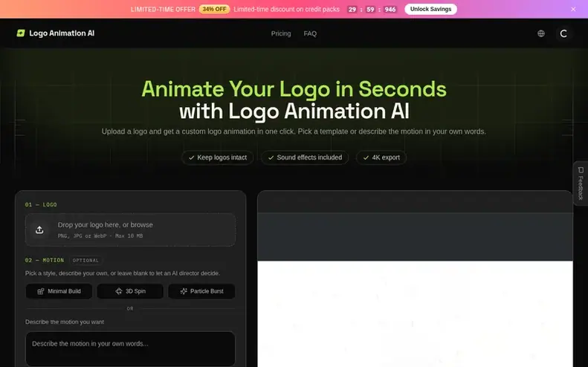The height and width of the screenshot is (367, 588).
Task: Go to the FAQ section
Action: tap(310, 33)
